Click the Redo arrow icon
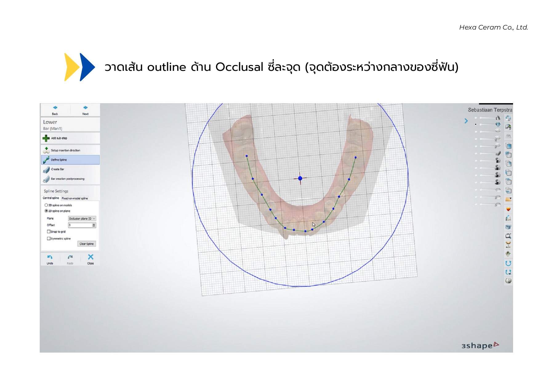Image resolution: width=554 pixels, height=392 pixels. coord(70,257)
